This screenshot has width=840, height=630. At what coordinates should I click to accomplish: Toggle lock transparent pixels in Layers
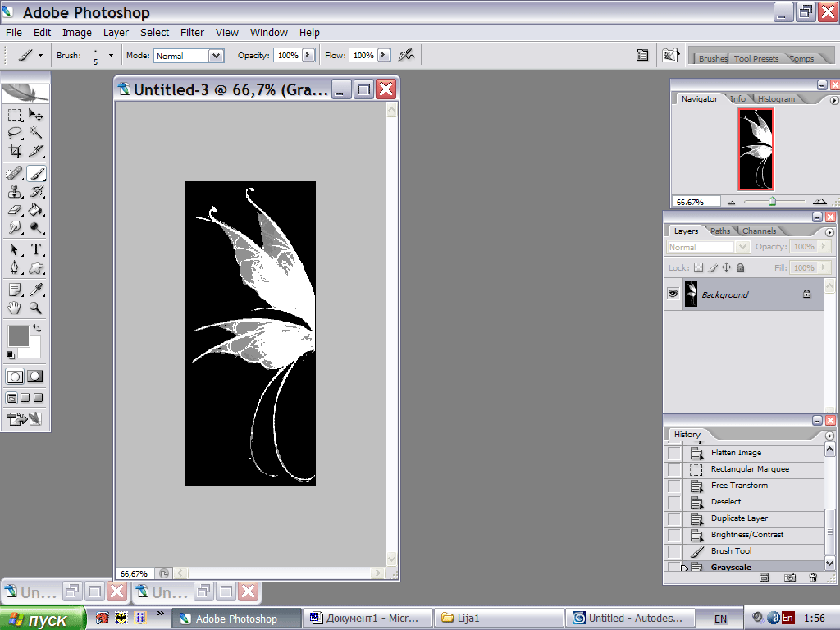[699, 267]
